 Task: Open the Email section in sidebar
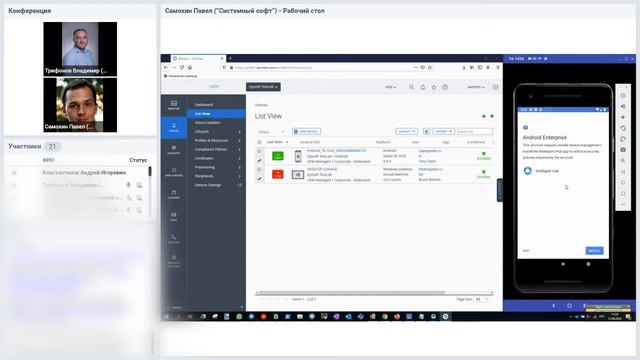click(x=173, y=216)
